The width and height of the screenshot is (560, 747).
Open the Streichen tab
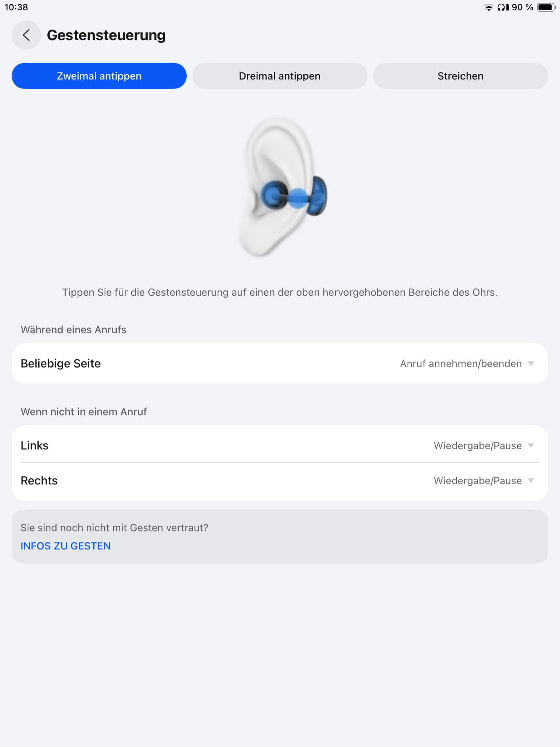click(x=460, y=76)
